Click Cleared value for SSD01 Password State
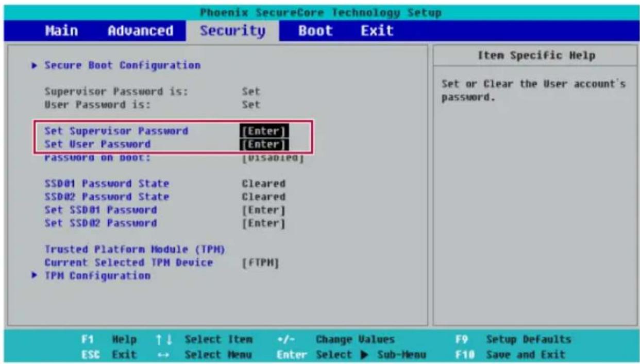Image resolution: width=640 pixels, height=364 pixels. [263, 184]
